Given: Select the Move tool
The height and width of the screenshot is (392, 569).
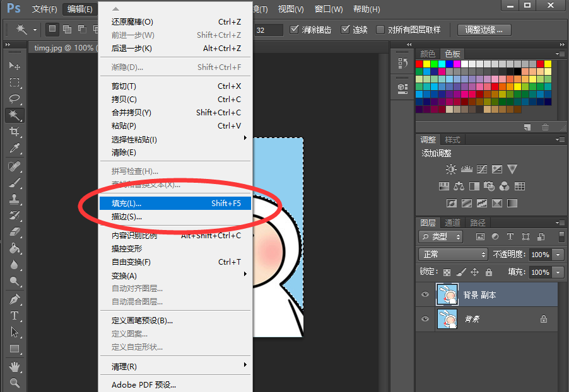Looking at the screenshot, I should coord(15,66).
